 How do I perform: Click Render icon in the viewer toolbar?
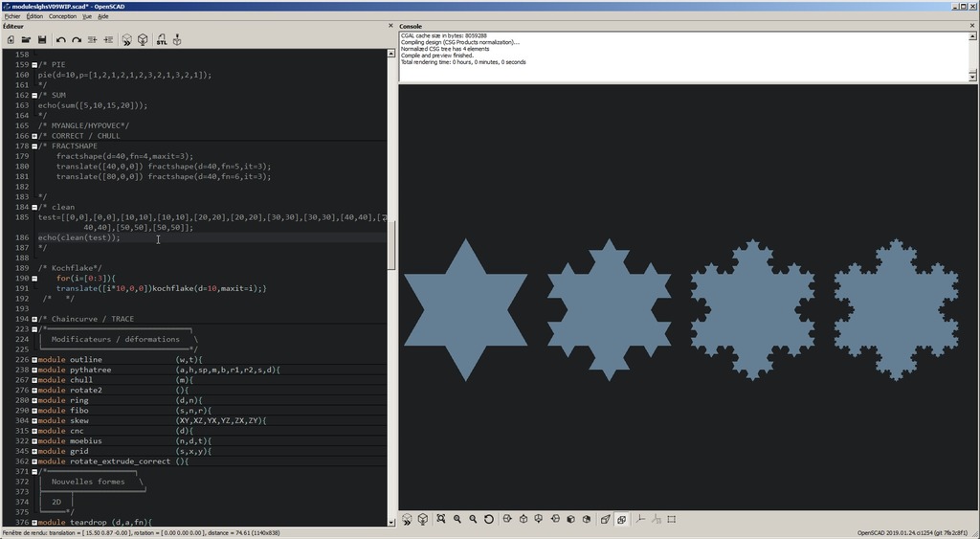click(x=422, y=519)
